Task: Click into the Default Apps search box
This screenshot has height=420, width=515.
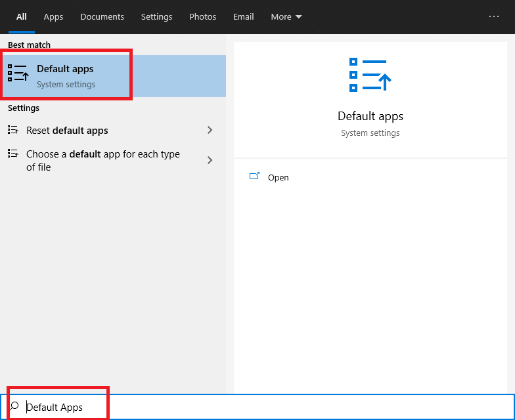Action: coord(257,407)
